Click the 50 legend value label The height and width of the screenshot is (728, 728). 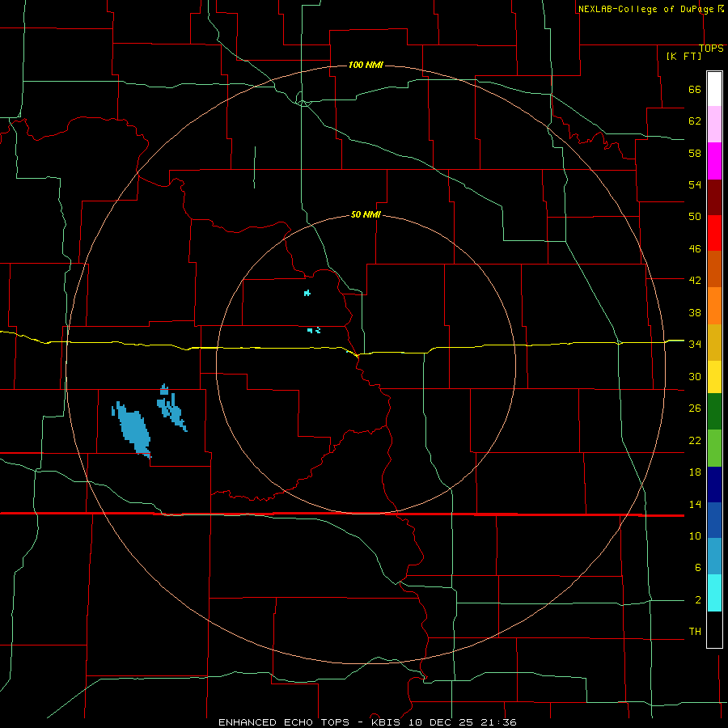695,216
